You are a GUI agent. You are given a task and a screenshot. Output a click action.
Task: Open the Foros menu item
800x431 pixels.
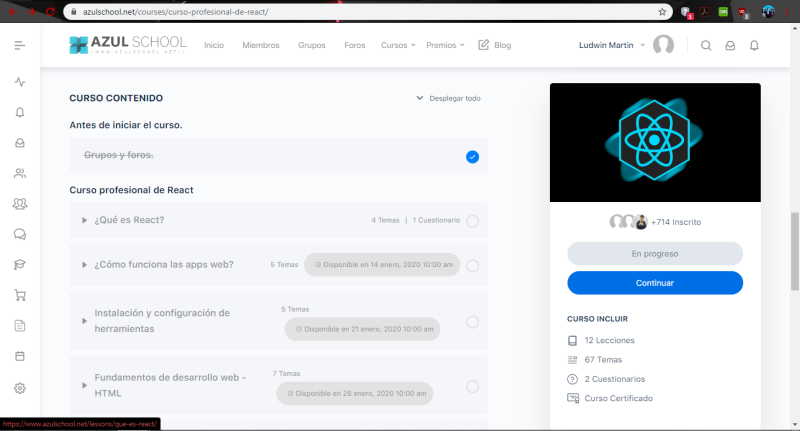click(354, 45)
